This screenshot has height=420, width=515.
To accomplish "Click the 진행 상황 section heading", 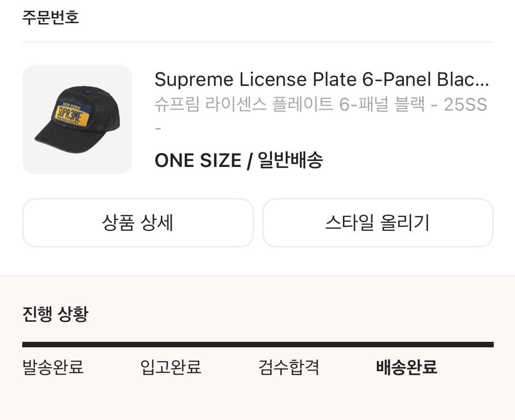I will pos(55,314).
